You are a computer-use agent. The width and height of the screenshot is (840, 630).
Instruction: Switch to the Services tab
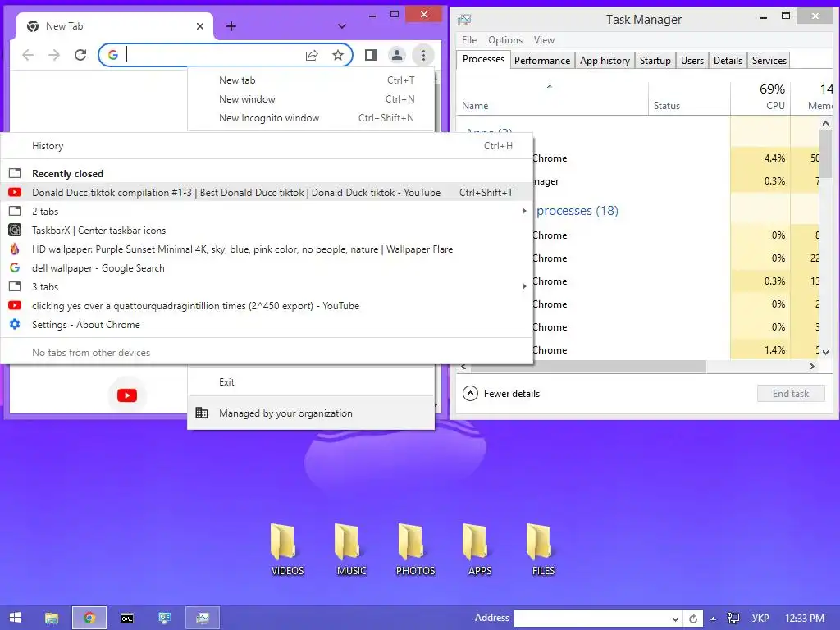[x=769, y=61]
